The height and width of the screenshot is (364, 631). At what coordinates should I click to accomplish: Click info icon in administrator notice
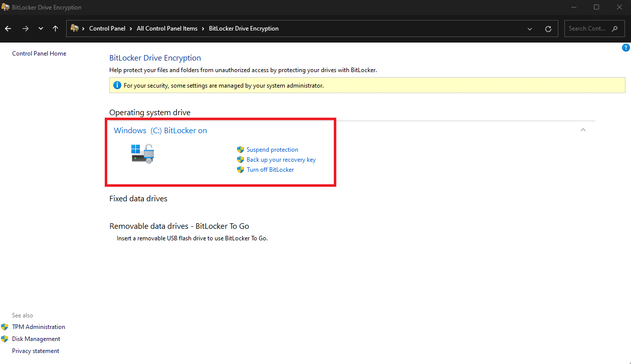(x=117, y=85)
